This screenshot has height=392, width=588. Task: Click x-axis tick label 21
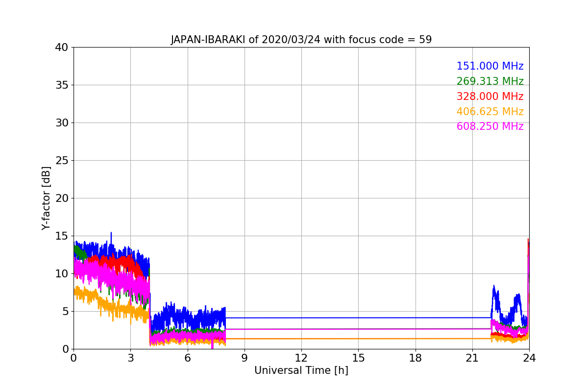click(472, 358)
